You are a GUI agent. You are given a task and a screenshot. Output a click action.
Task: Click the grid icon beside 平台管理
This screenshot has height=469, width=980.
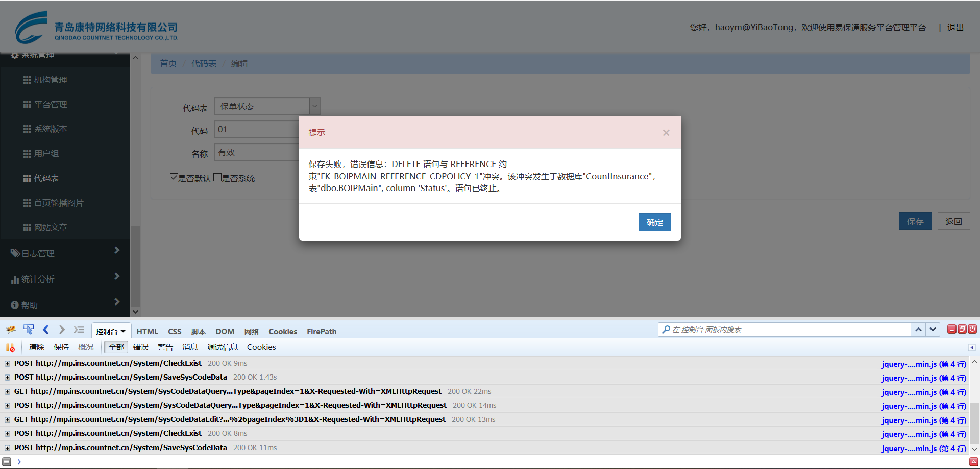(x=27, y=104)
